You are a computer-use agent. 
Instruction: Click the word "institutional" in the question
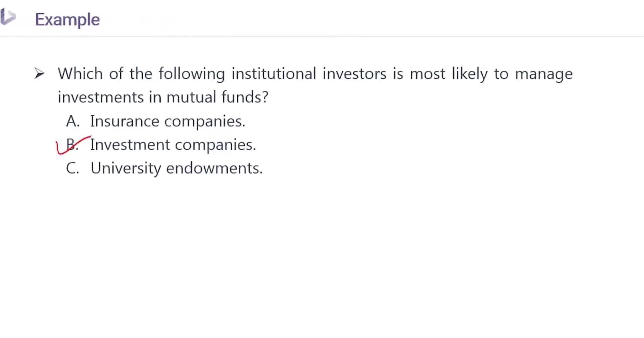[274, 74]
